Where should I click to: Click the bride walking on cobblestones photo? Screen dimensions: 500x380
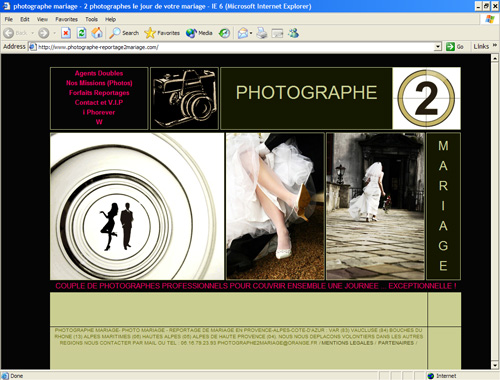(x=376, y=206)
